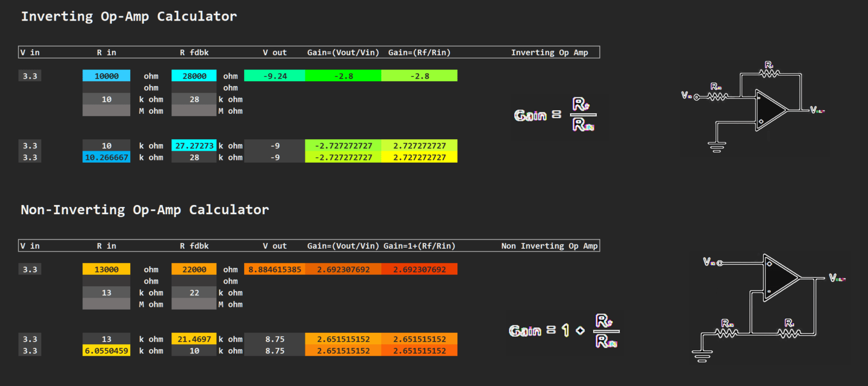Select the empty M ohm cell under 13 k ohm

106,304
